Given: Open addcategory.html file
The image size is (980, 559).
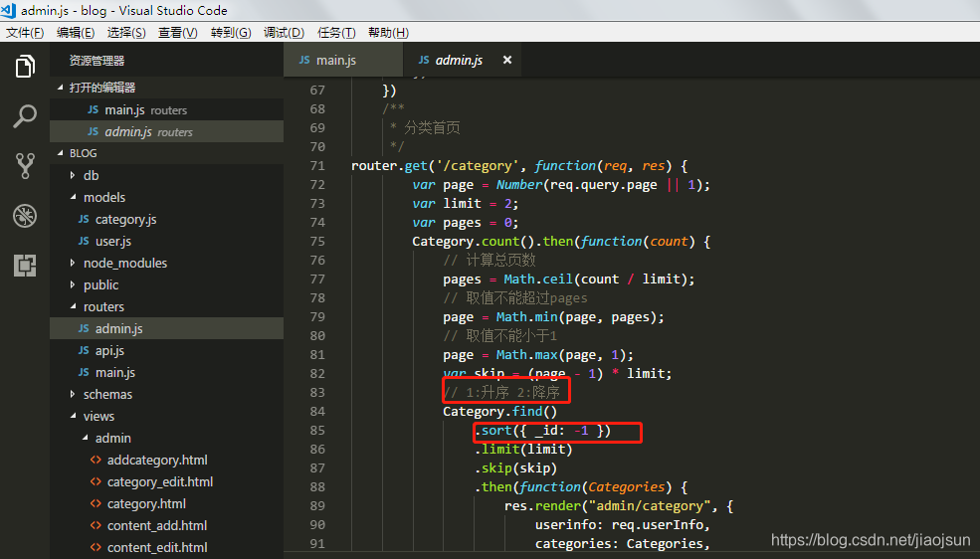Looking at the screenshot, I should point(167,461).
